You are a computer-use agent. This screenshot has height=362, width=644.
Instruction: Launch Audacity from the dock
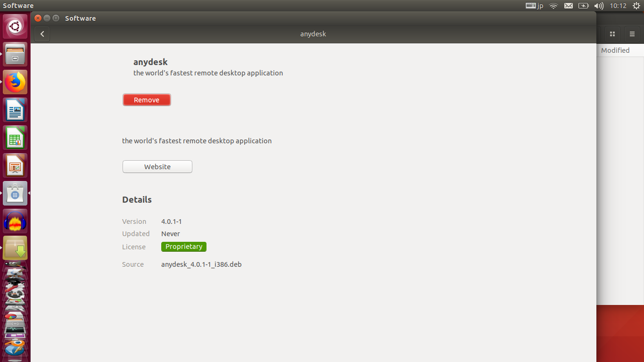(15, 221)
